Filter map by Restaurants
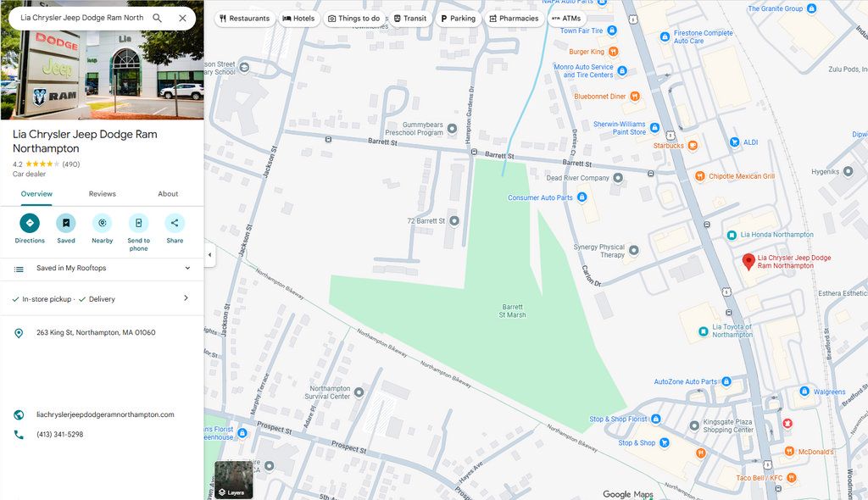The height and width of the screenshot is (500, 868). coord(245,19)
